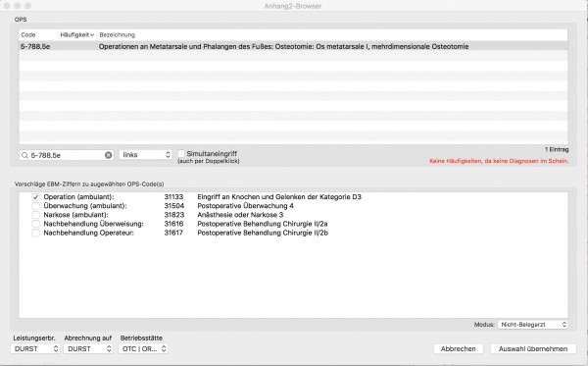Select the OPS row 5-788.5e
This screenshot has width=588, height=366.
[293, 46]
